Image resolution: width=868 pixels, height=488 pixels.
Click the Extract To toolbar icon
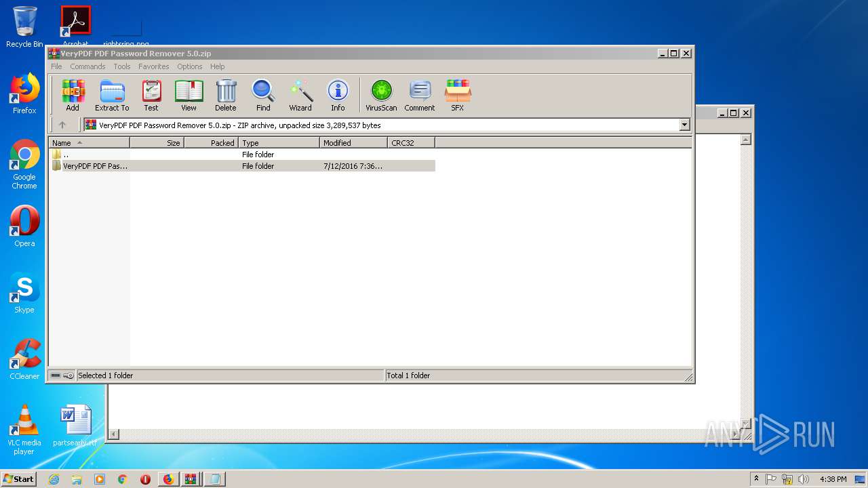[112, 95]
